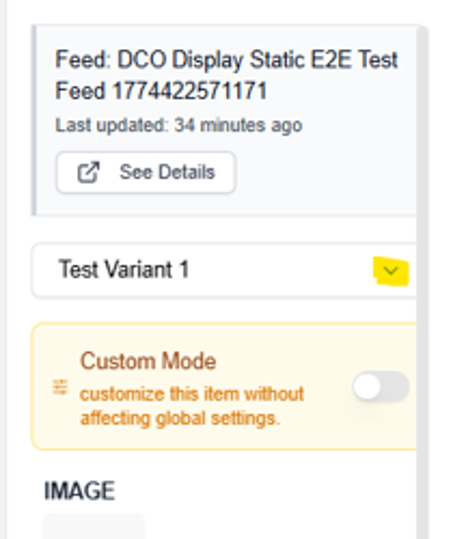
Task: Click the sliders icon in Custom Mode banner
Action: tap(60, 387)
